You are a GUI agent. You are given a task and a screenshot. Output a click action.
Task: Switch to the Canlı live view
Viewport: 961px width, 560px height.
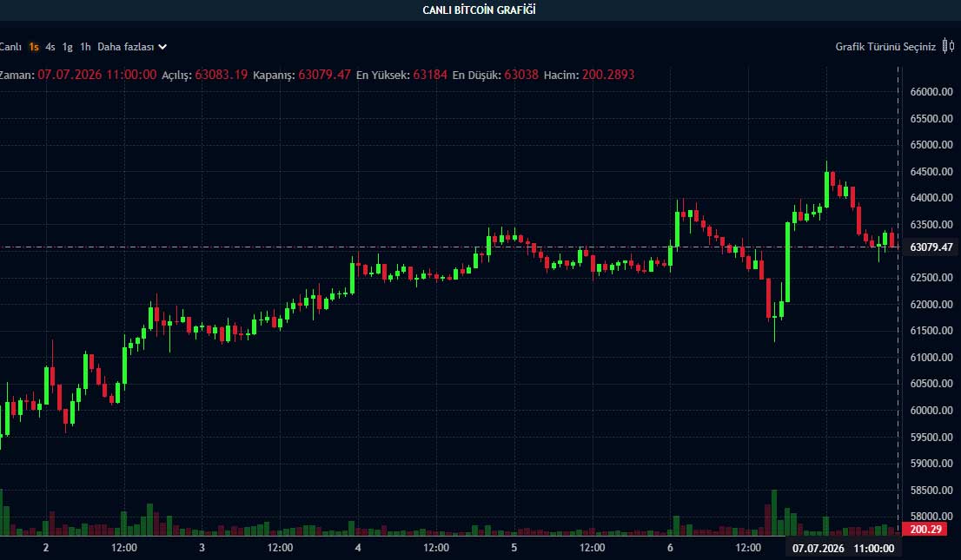pyautogui.click(x=10, y=47)
